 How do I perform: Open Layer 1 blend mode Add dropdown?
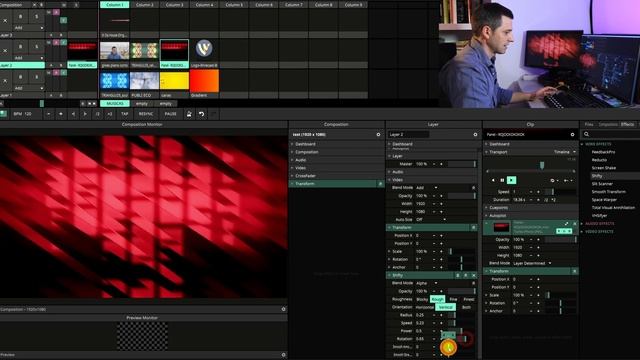click(x=29, y=88)
